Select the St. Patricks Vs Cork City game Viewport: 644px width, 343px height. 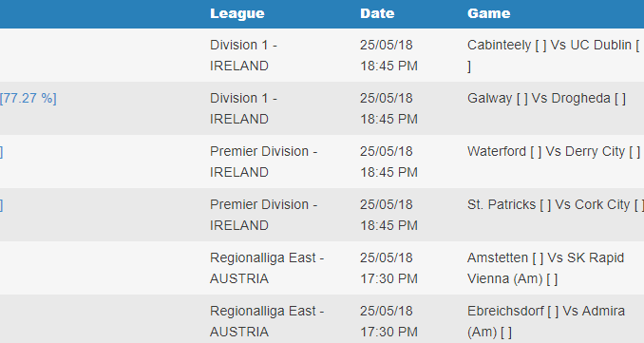[556, 204]
